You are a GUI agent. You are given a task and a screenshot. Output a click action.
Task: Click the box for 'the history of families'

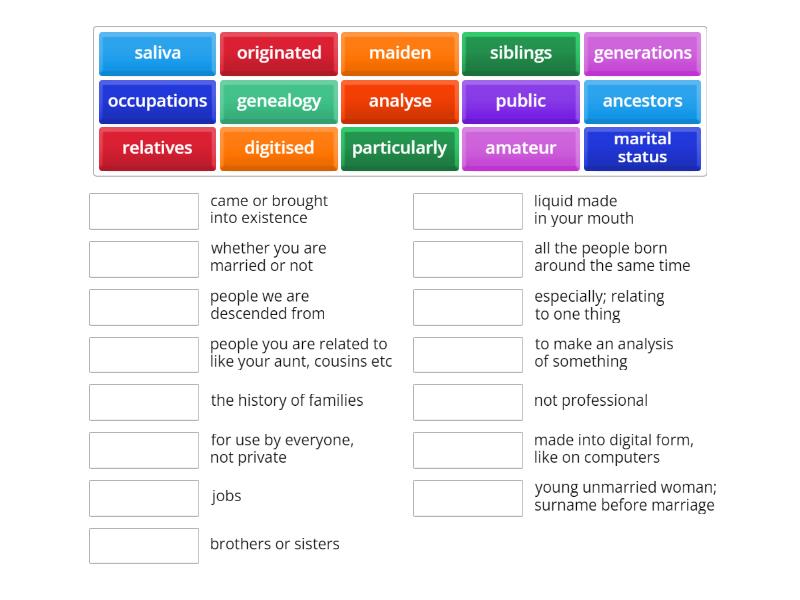coord(144,402)
